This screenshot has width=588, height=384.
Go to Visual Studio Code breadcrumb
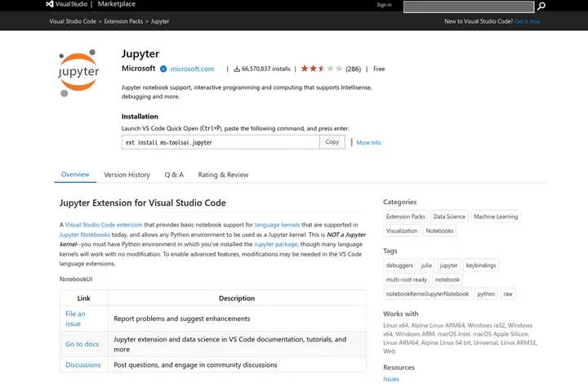pyautogui.click(x=73, y=21)
